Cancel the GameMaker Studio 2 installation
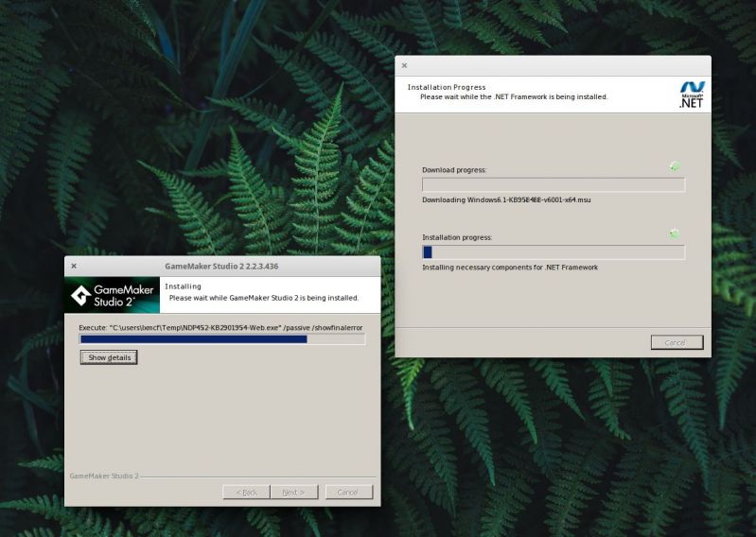 point(349,493)
